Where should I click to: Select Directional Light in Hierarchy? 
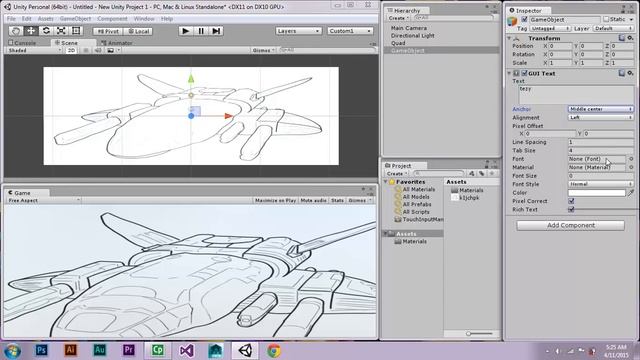pos(412,36)
